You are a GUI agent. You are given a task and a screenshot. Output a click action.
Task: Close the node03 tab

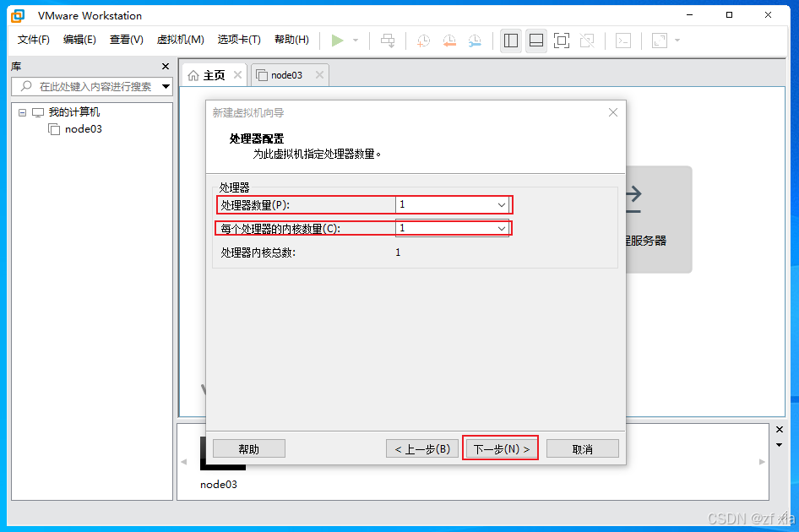tap(319, 75)
